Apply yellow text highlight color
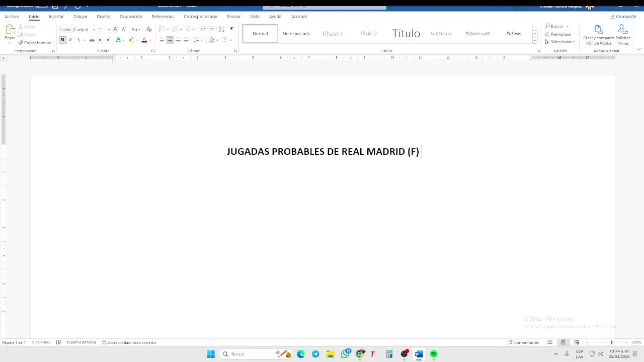 (x=131, y=40)
